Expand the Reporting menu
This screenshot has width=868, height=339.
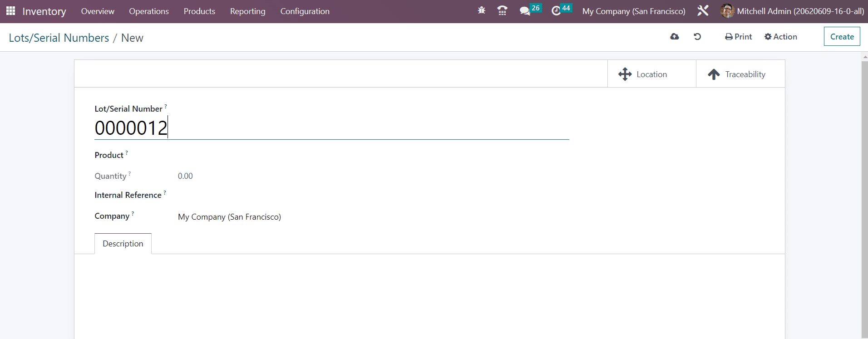247,11
